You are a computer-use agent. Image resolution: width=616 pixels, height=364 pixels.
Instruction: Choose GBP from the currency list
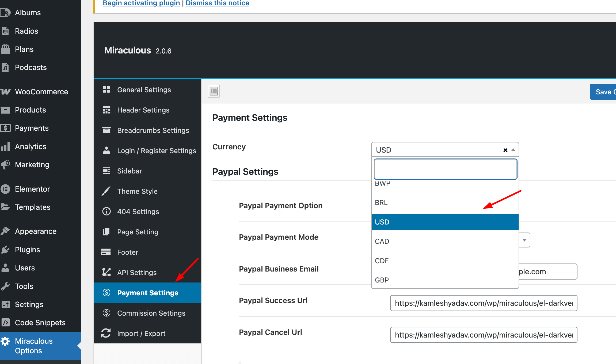tap(445, 280)
